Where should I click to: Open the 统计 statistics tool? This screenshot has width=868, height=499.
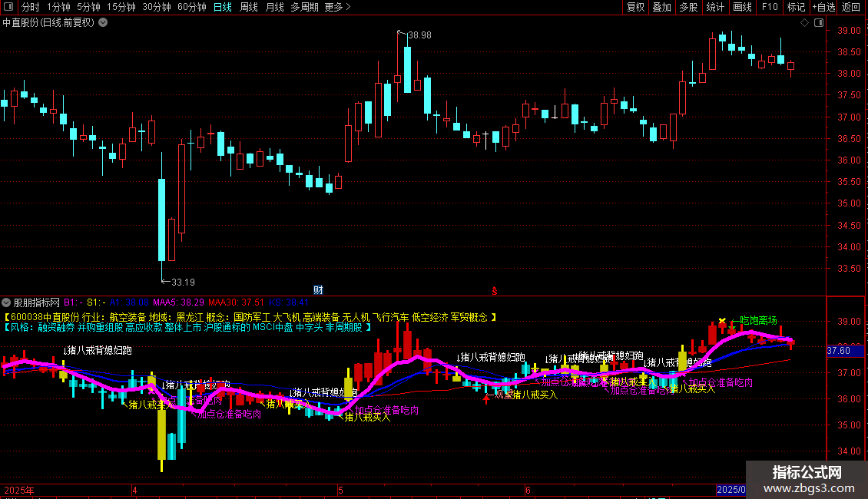[x=715, y=7]
